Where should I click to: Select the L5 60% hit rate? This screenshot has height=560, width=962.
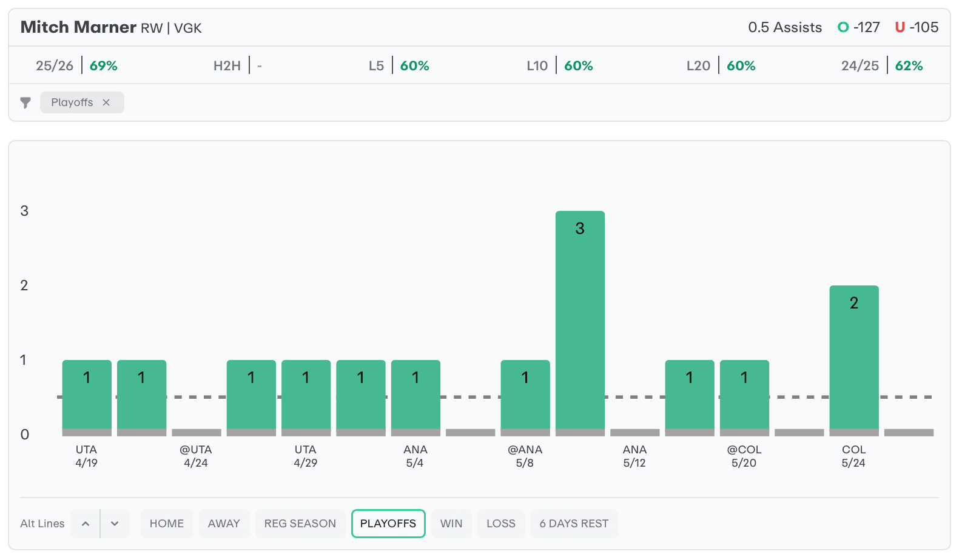coord(399,65)
